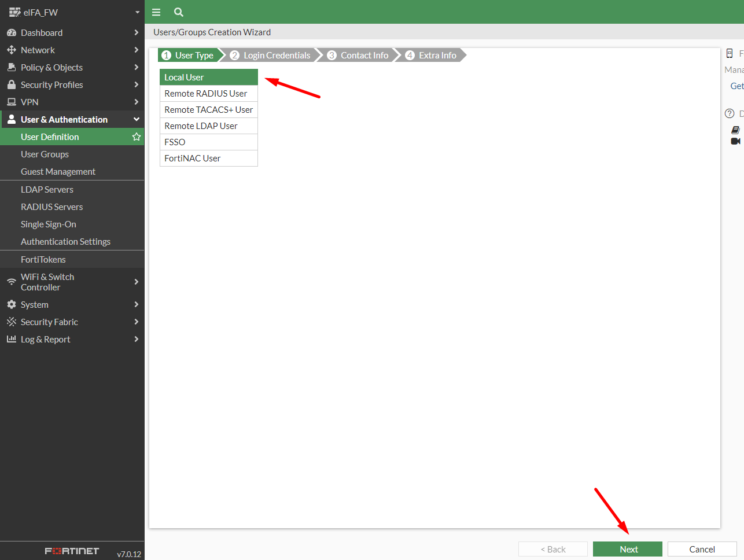Collapse the User & Authentication section

tap(137, 120)
